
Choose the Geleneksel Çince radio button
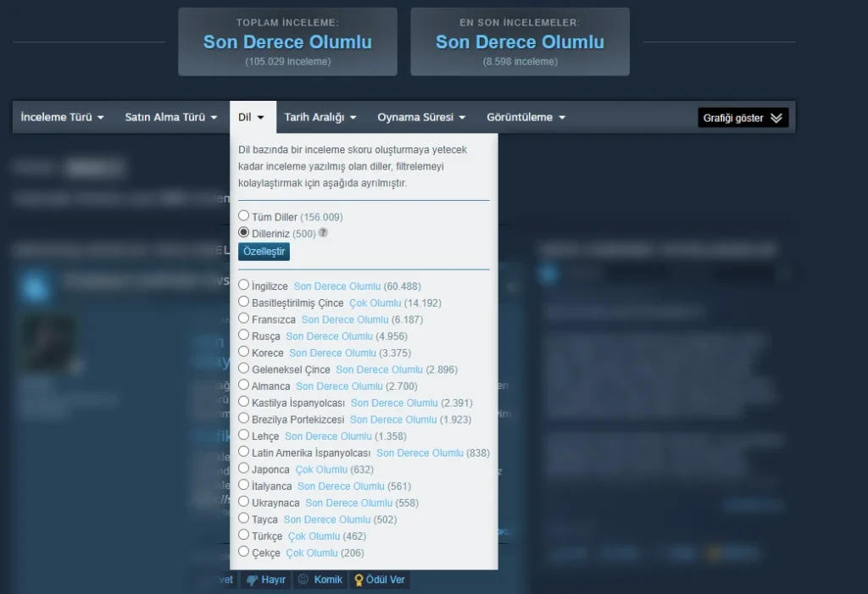pyautogui.click(x=243, y=368)
